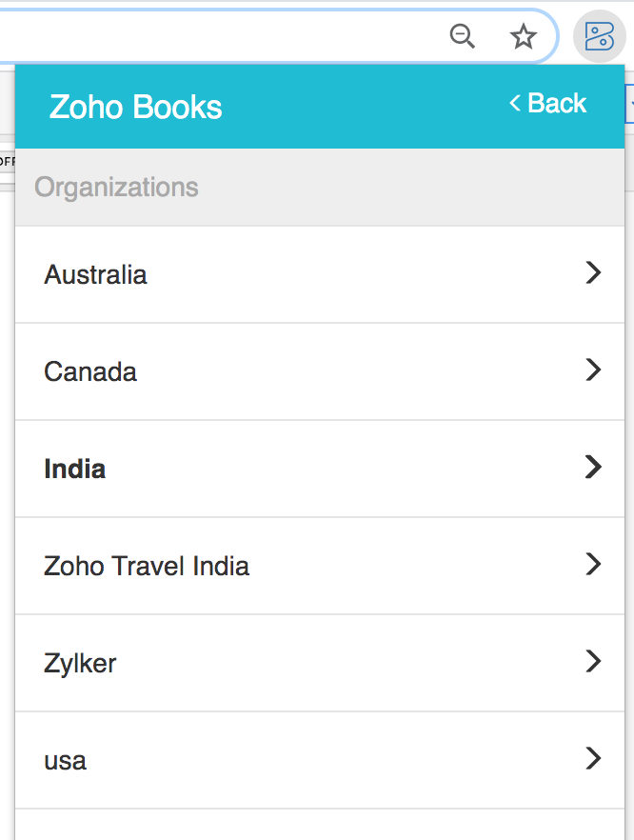Click the chevron beside Australia
634x840 pixels.
click(593, 273)
